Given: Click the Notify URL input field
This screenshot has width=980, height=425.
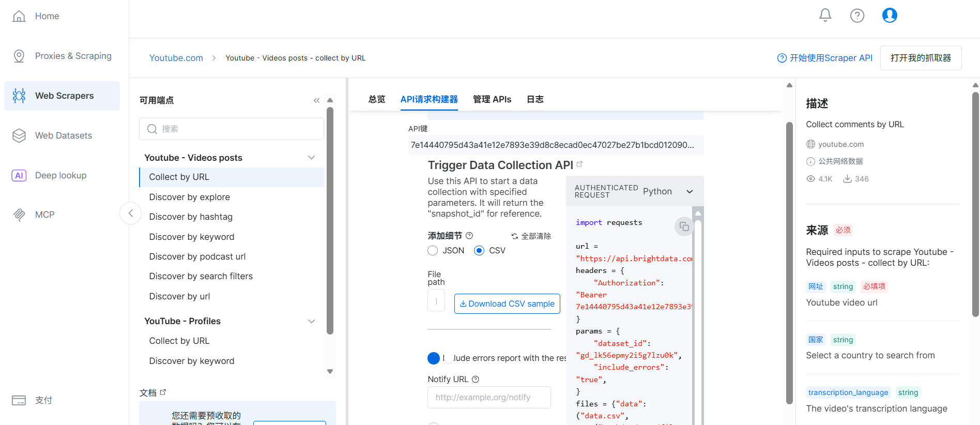Looking at the screenshot, I should (489, 397).
